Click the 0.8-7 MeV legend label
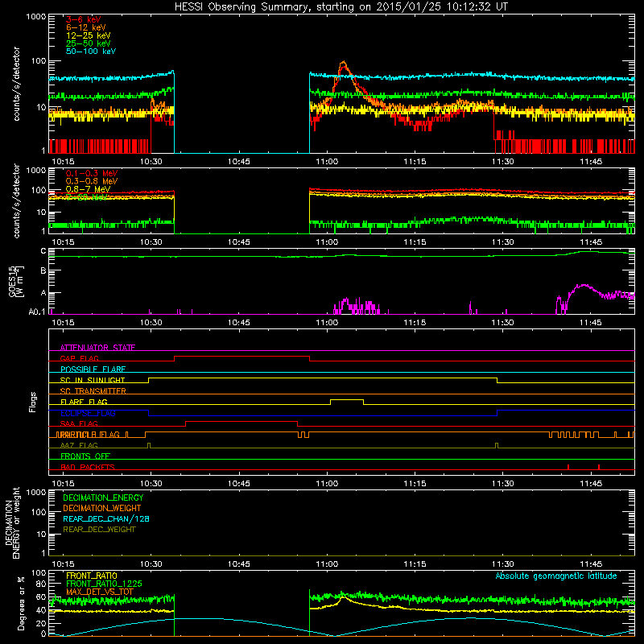This screenshot has width=644, height=644. 88,189
